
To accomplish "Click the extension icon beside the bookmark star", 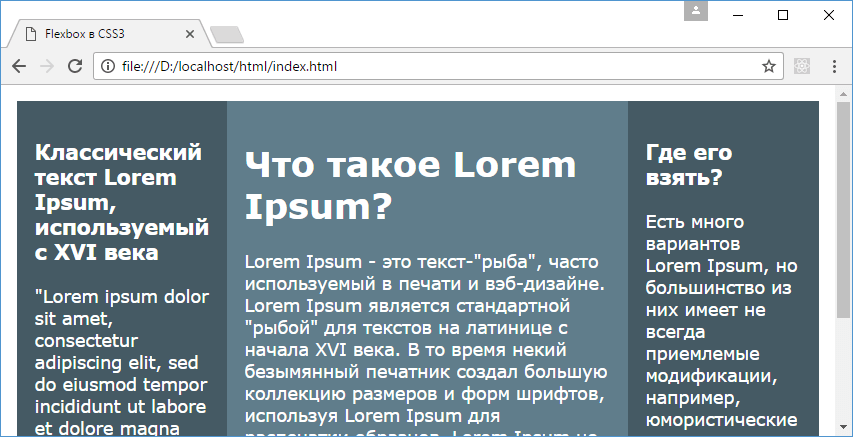I will coord(801,67).
